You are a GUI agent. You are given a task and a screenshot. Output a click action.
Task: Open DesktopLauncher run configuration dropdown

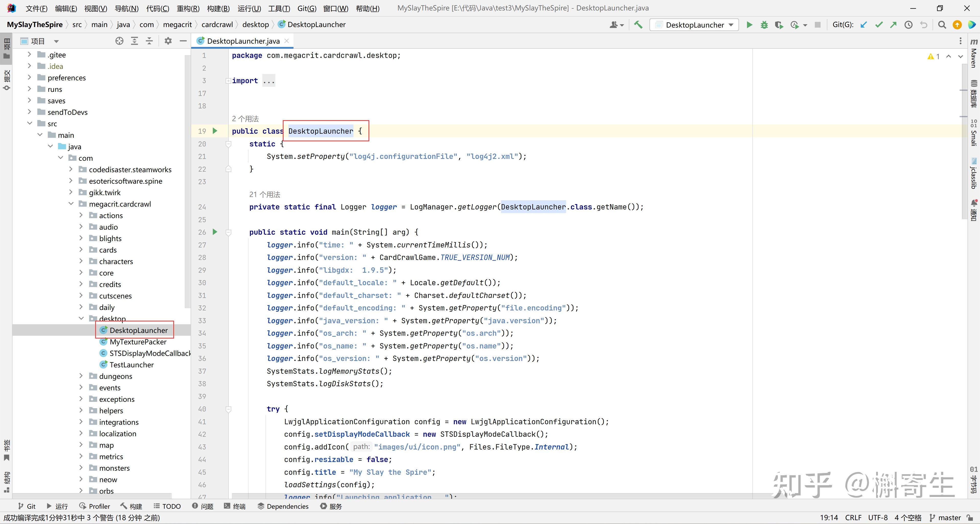[x=694, y=25]
